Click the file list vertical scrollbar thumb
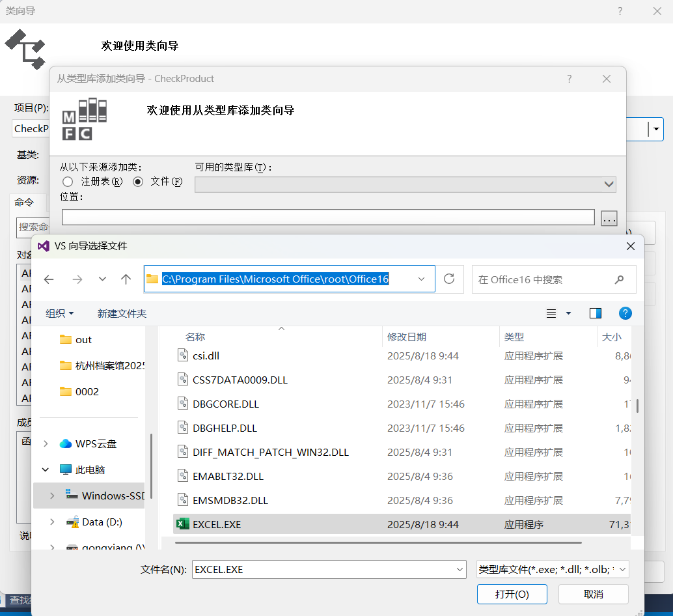 click(x=637, y=406)
